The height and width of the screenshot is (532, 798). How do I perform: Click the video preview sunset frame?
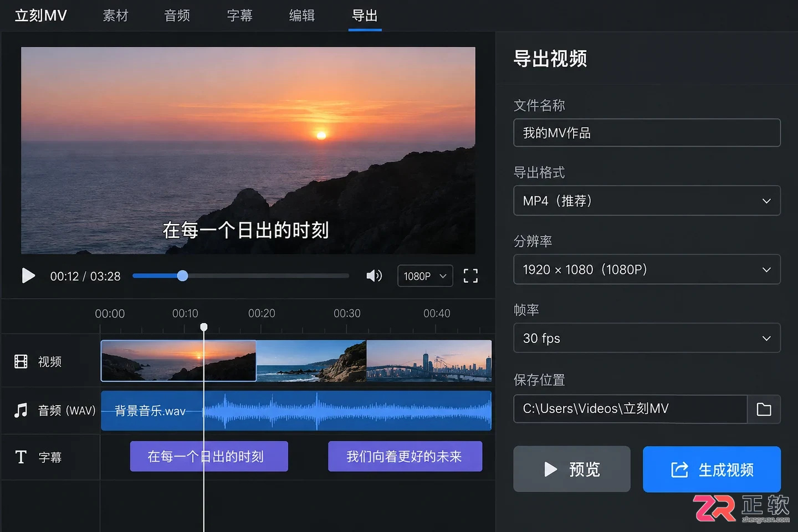click(248, 150)
